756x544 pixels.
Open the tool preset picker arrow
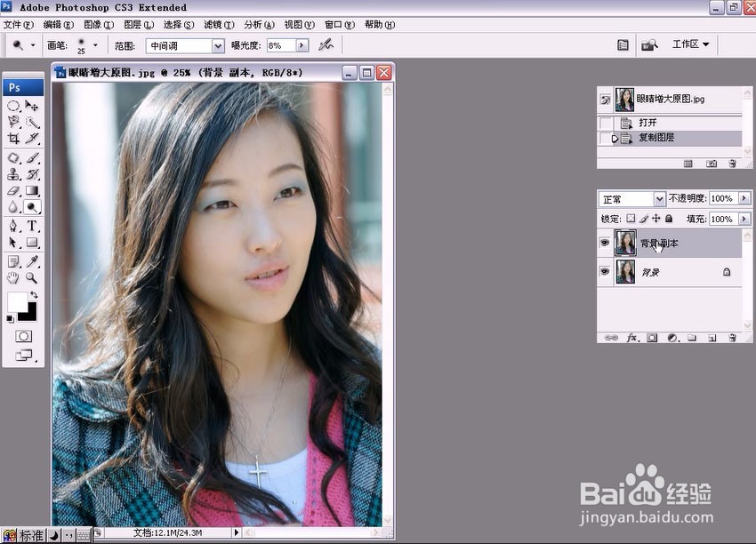(x=33, y=45)
